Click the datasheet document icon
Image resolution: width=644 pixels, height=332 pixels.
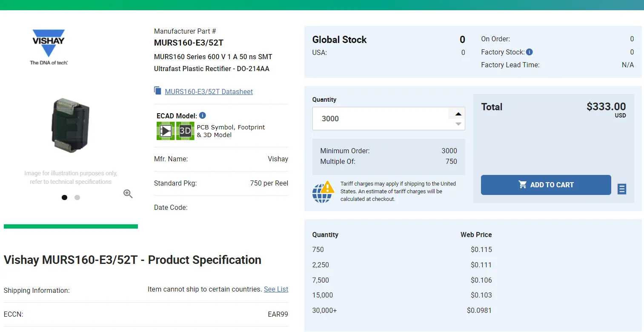coord(157,91)
